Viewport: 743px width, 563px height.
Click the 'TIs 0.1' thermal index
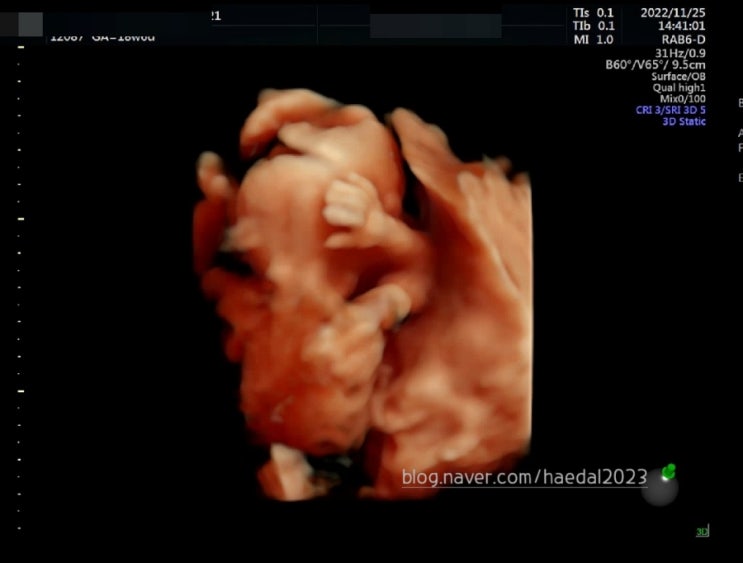[x=593, y=13]
